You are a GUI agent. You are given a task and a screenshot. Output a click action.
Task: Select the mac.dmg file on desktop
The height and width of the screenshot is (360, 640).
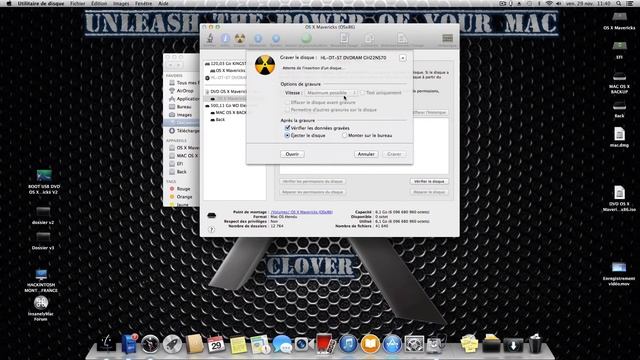pyautogui.click(x=619, y=137)
